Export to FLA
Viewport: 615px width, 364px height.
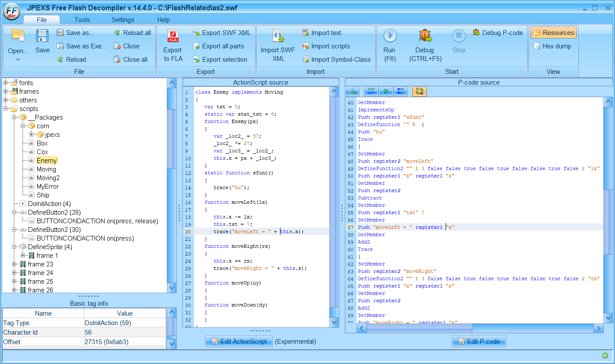tap(173, 45)
